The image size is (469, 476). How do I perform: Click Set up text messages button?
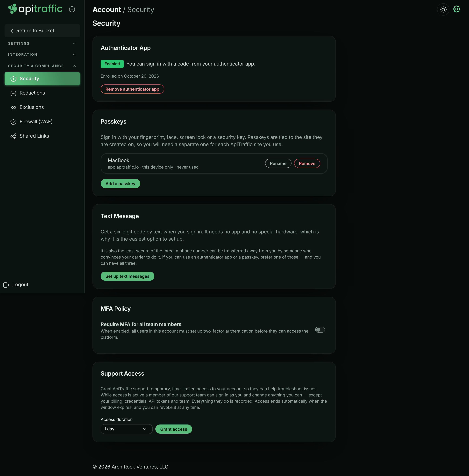(127, 276)
